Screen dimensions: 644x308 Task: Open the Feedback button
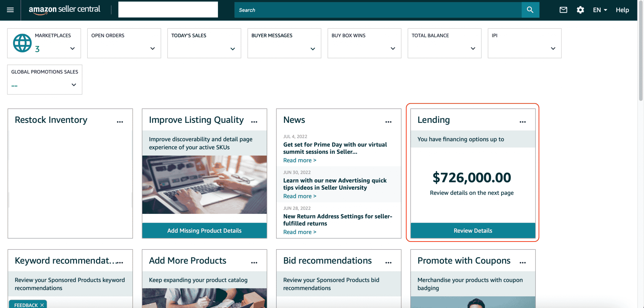click(x=26, y=305)
